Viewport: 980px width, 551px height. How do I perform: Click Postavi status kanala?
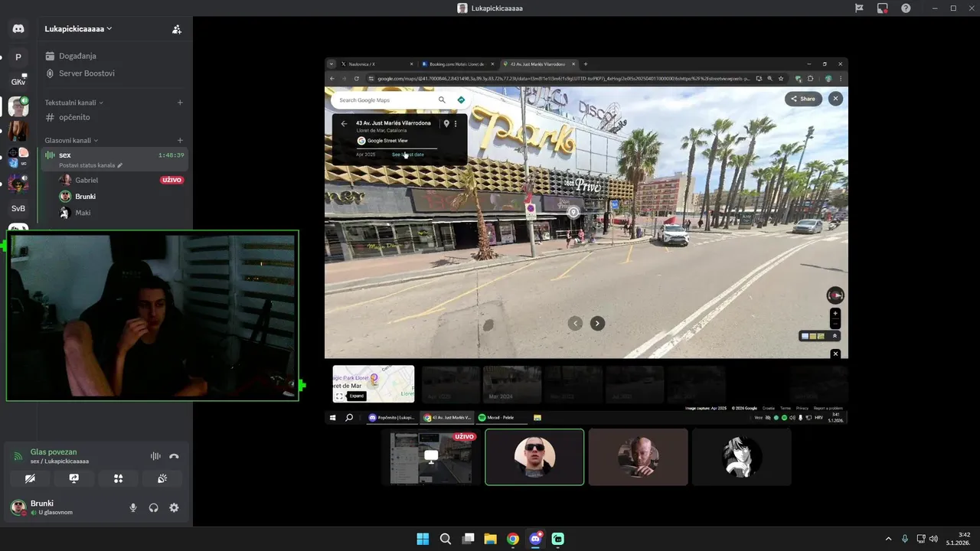[90, 165]
